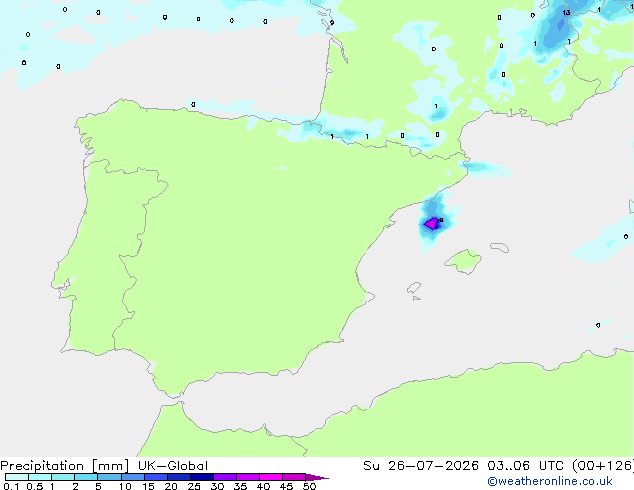The width and height of the screenshot is (634, 490).
Task: Click the 5–10 mm legend swatch
Action: pos(109,477)
